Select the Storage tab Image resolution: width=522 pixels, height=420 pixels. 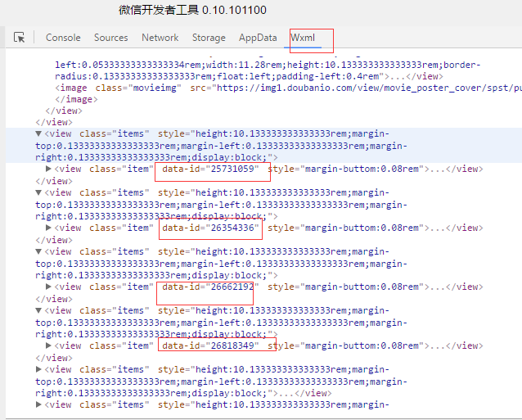209,38
